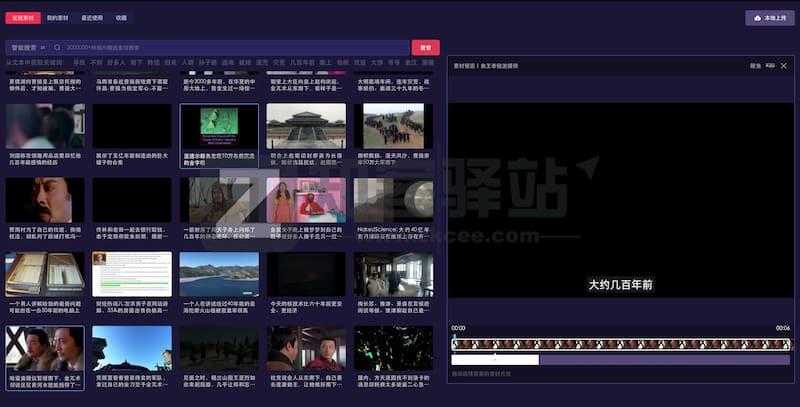Open the white document page thumbnail

click(x=132, y=274)
